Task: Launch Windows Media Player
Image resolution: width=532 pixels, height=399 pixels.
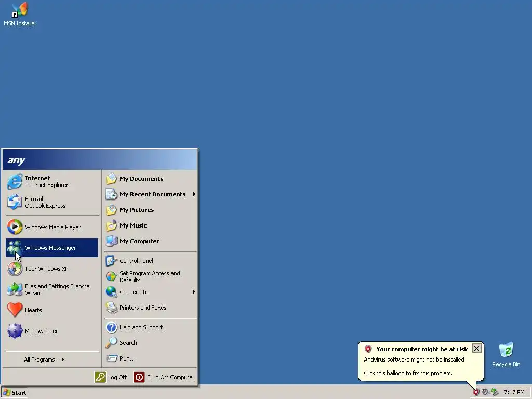Action: coord(52,227)
